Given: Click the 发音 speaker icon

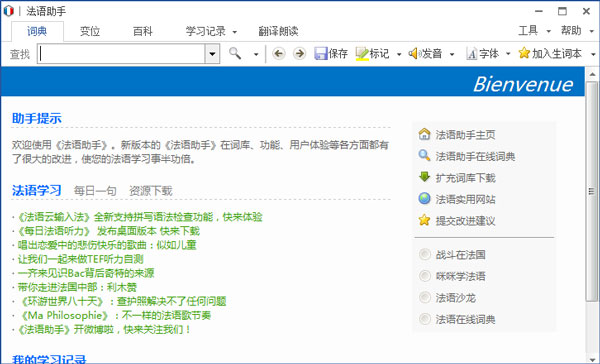Looking at the screenshot, I should 414,54.
